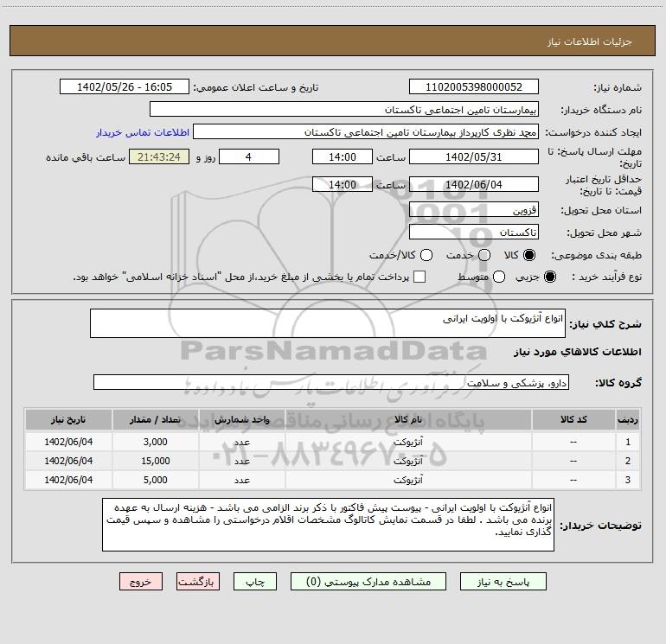Toggle the اسناد خزانه اسلامی payment checkbox
The height and width of the screenshot is (644, 666).
pyautogui.click(x=419, y=277)
